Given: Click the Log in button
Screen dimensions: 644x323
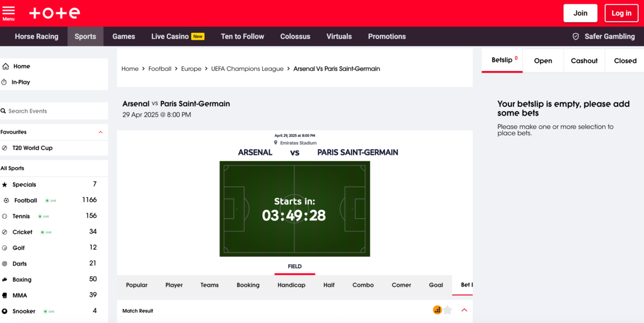Looking at the screenshot, I should pyautogui.click(x=621, y=13).
